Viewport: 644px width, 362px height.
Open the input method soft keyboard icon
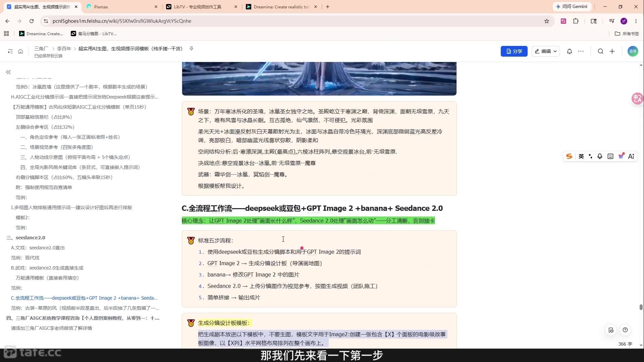point(610,156)
